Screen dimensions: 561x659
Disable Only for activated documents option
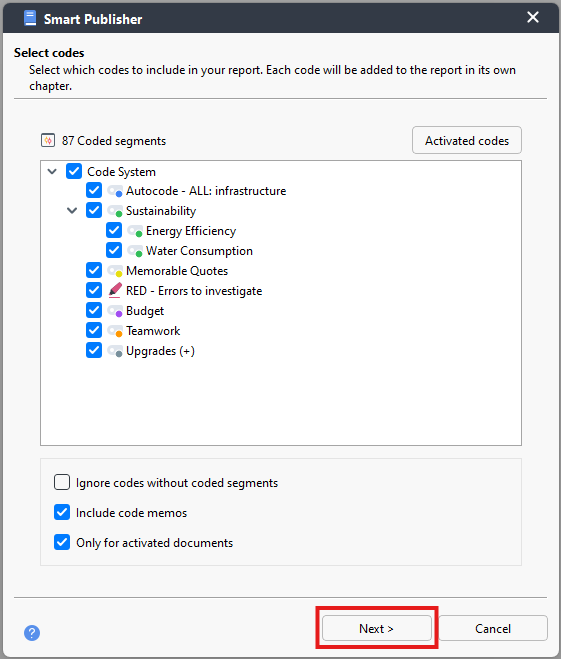click(x=62, y=542)
